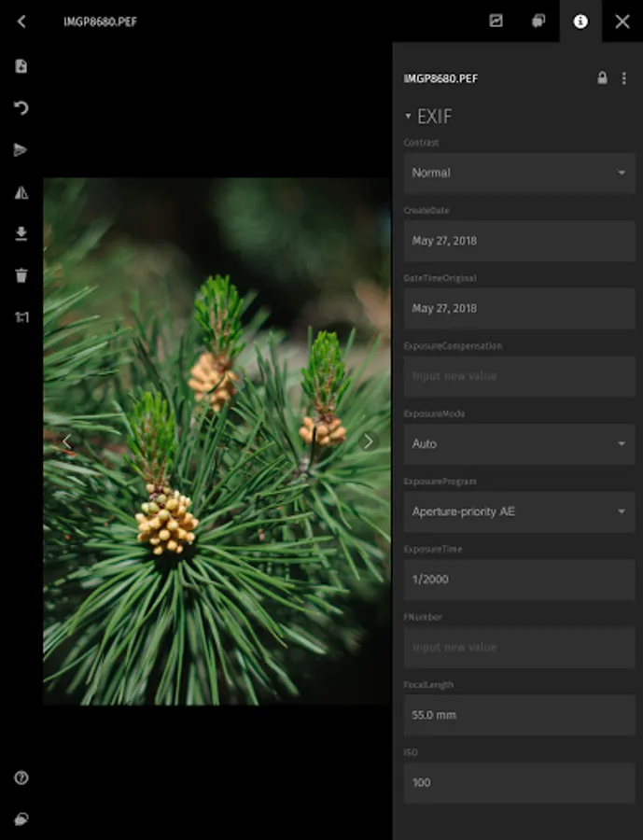The image size is (643, 840).
Task: Open ExposureProgram dropdown Aperture-priority AE
Action: pyautogui.click(x=519, y=511)
